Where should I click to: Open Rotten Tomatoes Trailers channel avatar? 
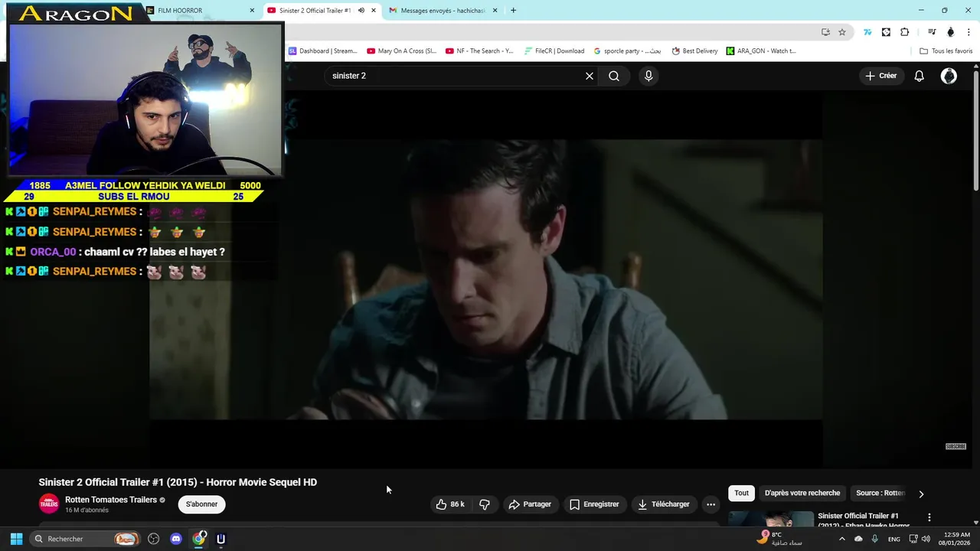click(49, 504)
